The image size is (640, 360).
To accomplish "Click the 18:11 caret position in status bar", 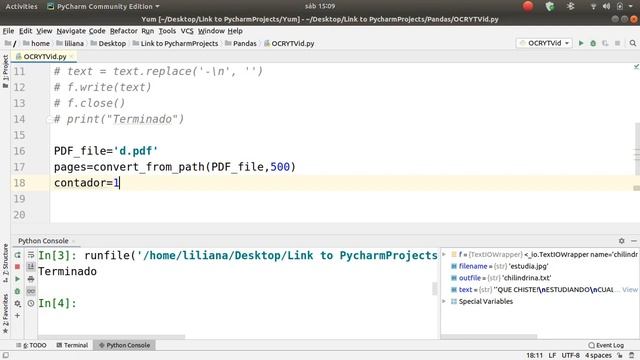I will point(534,356).
